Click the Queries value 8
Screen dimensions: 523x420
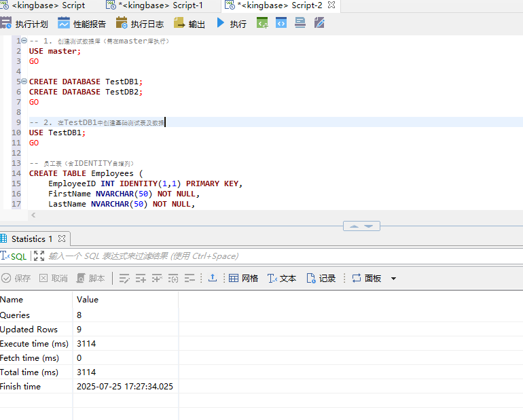pos(79,315)
